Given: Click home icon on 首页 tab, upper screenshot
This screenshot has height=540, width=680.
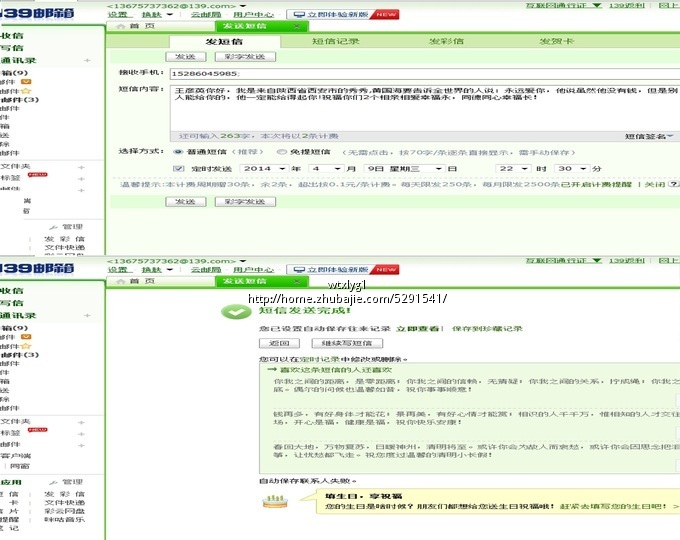Looking at the screenshot, I should [x=121, y=26].
